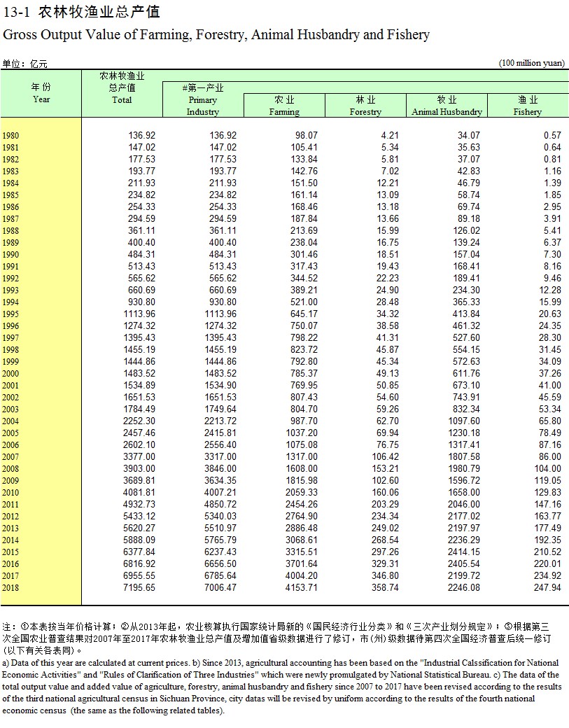Select primary industry value 7006.47

[x=220, y=587]
